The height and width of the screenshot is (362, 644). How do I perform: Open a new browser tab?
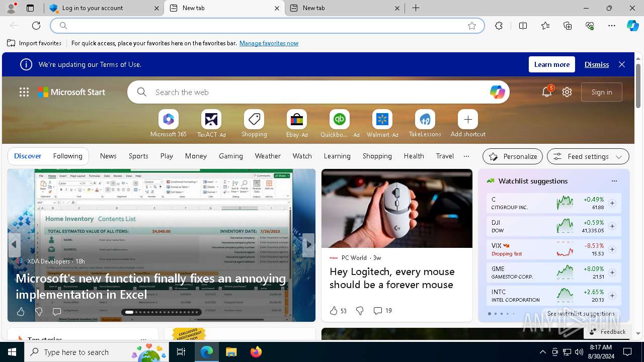tap(416, 8)
